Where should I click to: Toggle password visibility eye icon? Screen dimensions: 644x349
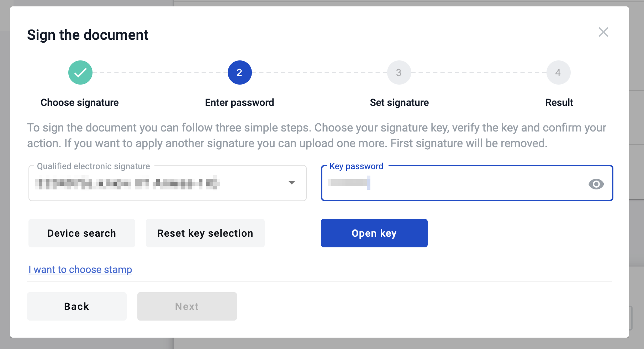coord(596,184)
